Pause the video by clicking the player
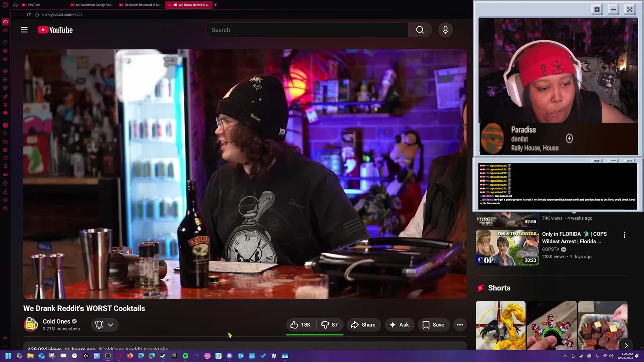 [x=245, y=173]
